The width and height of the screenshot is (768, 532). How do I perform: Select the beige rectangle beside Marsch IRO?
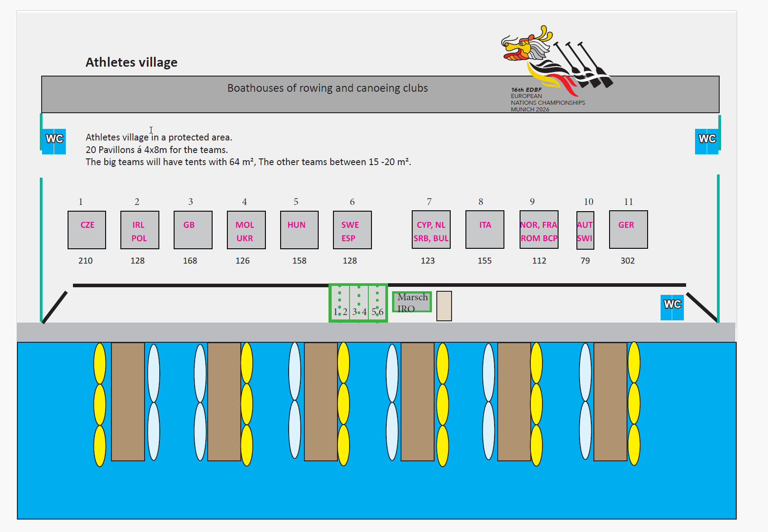(444, 306)
